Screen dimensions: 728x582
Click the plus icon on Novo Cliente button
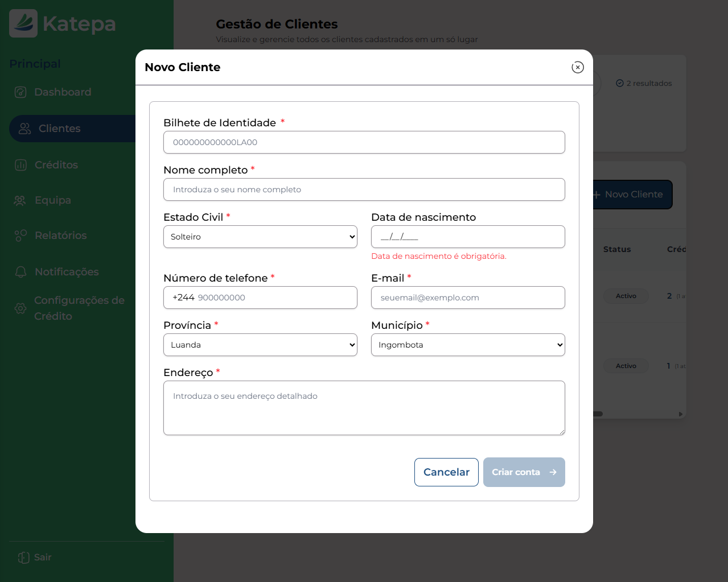596,195
